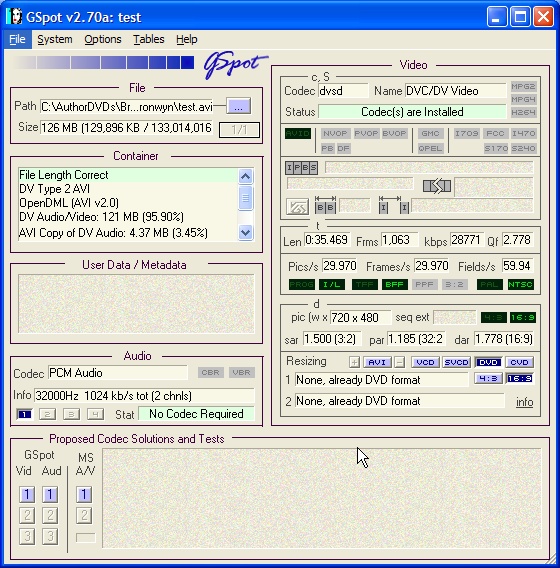Image resolution: width=560 pixels, height=568 pixels.
Task: Select audio stream 2 button
Action: (x=47, y=414)
